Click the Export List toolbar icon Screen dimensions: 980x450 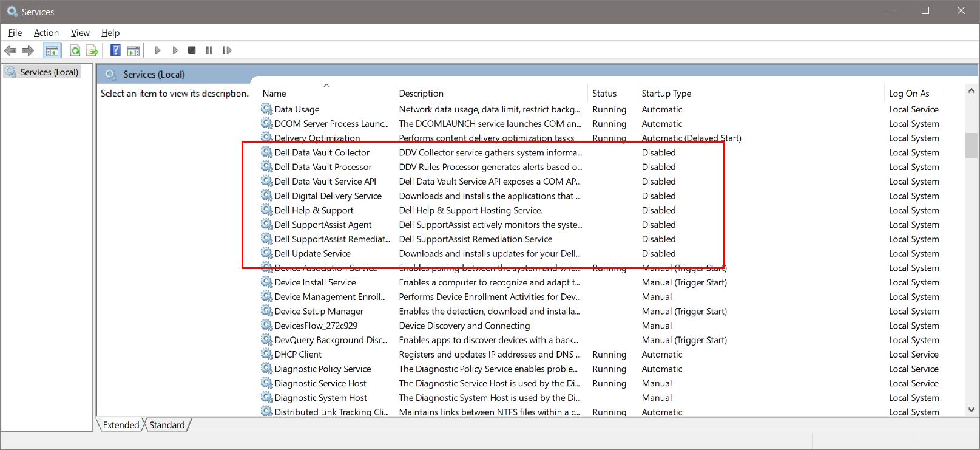(92, 50)
